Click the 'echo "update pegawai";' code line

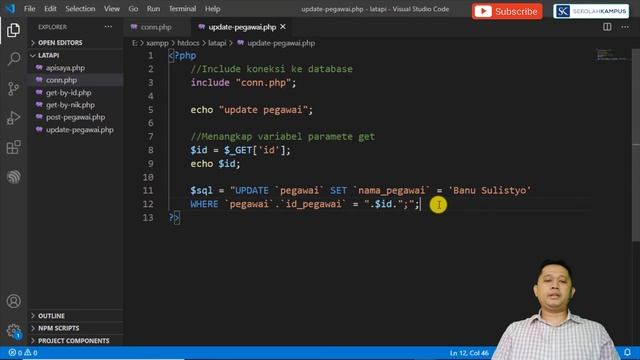tap(251, 110)
